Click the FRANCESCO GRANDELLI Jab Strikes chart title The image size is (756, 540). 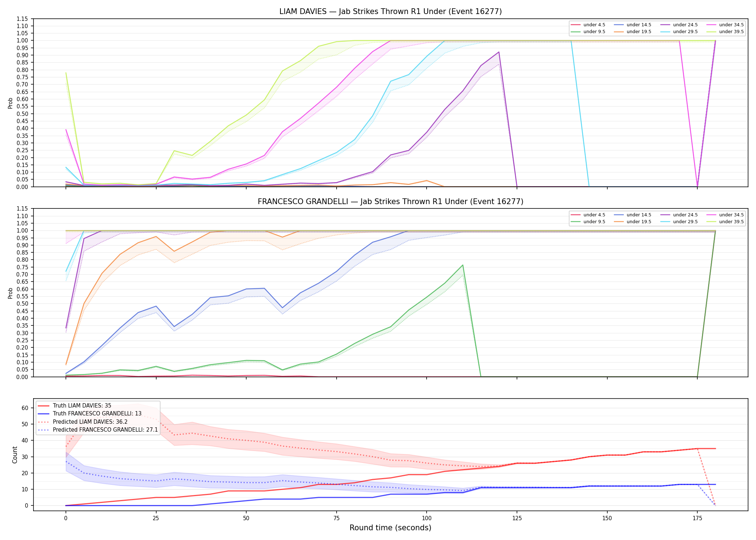(x=391, y=202)
